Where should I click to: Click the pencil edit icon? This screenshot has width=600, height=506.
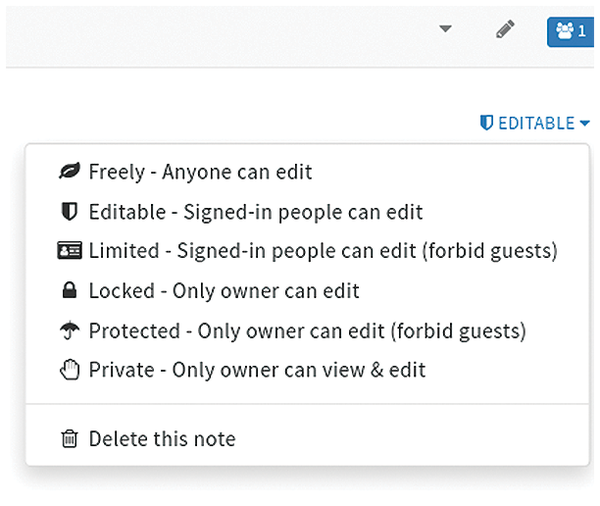click(505, 29)
